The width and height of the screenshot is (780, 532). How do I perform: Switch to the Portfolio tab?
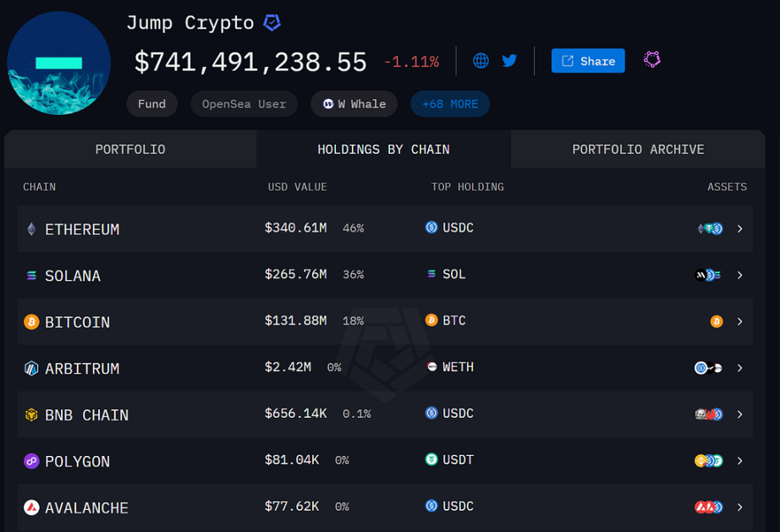tap(130, 150)
